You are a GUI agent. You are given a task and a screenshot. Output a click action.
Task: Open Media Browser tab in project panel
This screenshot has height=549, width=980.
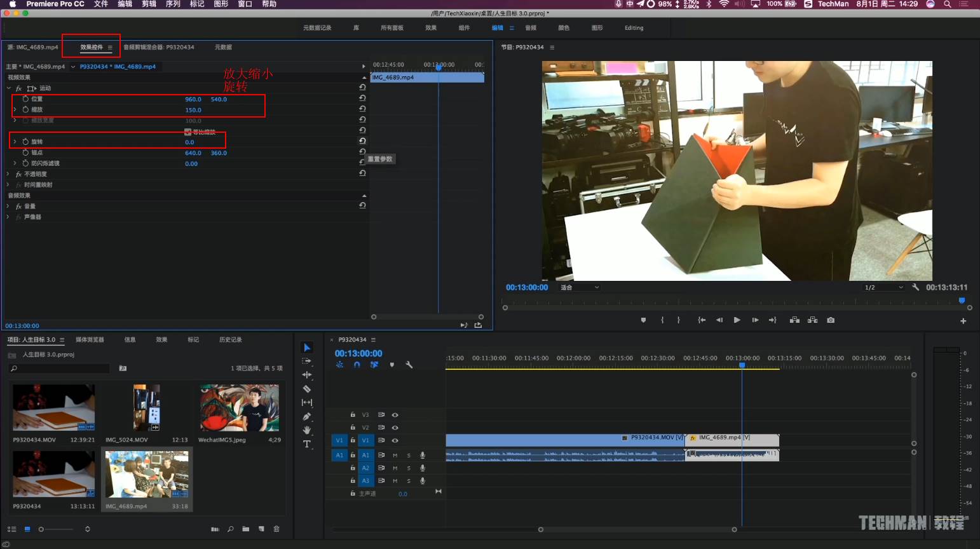(90, 340)
